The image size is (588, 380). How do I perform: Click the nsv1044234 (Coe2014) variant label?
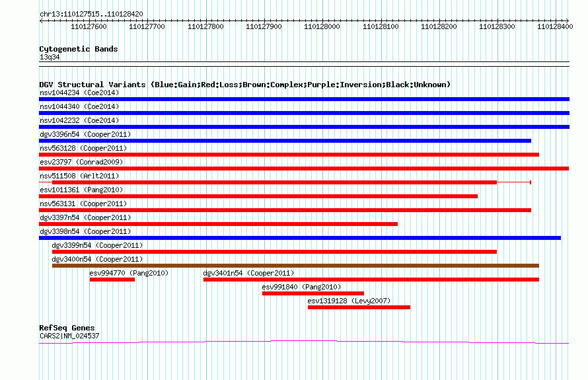pos(79,93)
